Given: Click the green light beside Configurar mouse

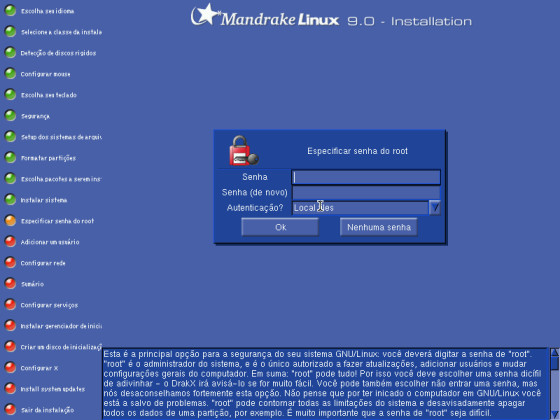Looking at the screenshot, I should 10,74.
